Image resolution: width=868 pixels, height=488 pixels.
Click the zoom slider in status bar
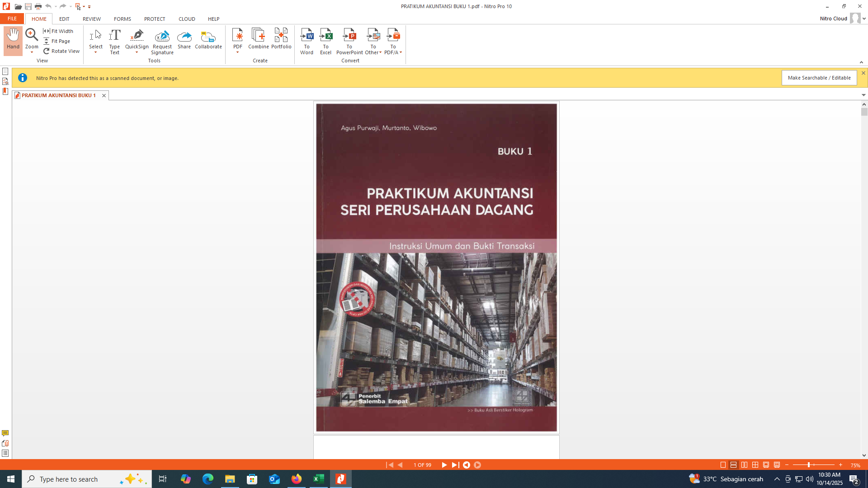[809, 465]
